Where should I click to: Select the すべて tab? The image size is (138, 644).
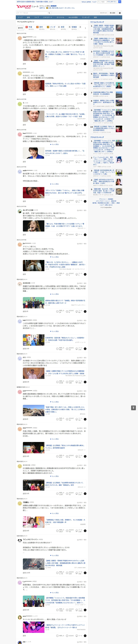click(21, 28)
